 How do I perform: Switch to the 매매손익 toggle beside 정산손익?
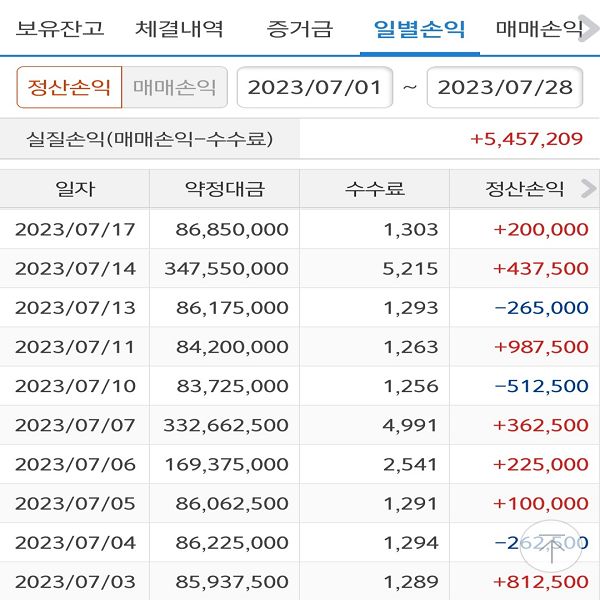click(x=174, y=87)
